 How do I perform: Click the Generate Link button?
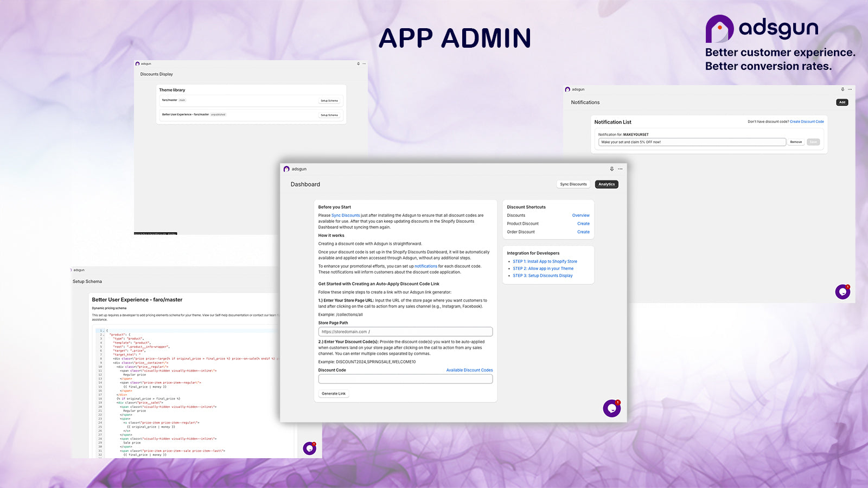click(333, 393)
